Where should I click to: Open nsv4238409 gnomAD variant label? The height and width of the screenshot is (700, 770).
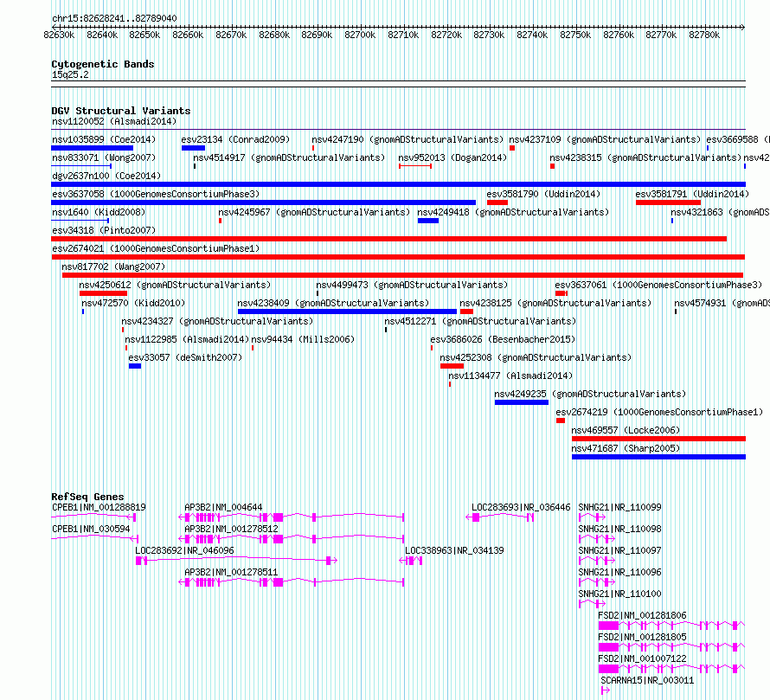(x=333, y=303)
